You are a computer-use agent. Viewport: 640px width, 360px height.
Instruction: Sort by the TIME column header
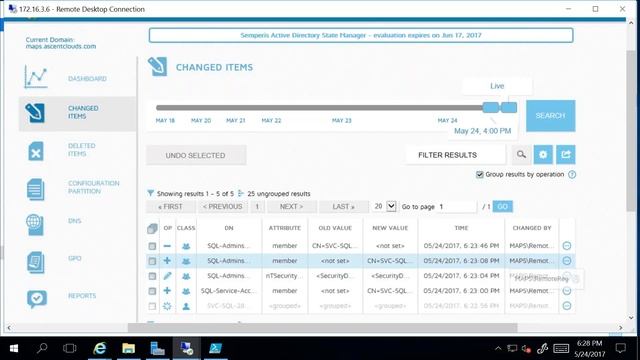[x=461, y=228]
